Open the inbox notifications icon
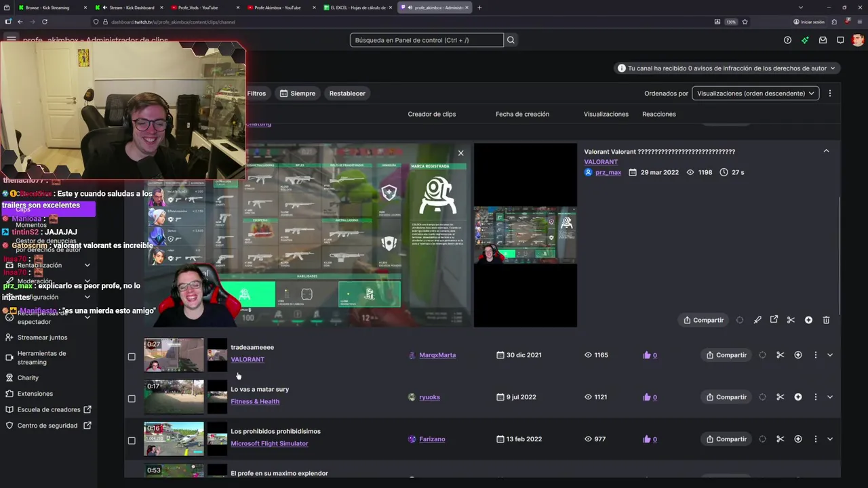868x488 pixels. pos(823,40)
